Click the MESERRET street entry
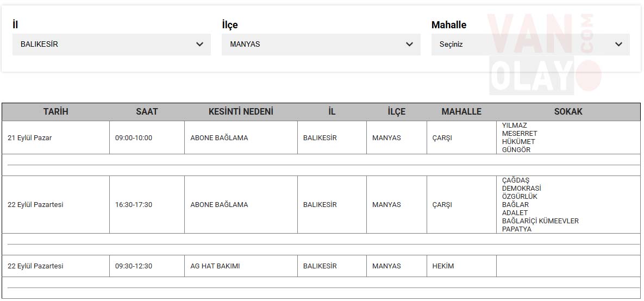 [520, 134]
